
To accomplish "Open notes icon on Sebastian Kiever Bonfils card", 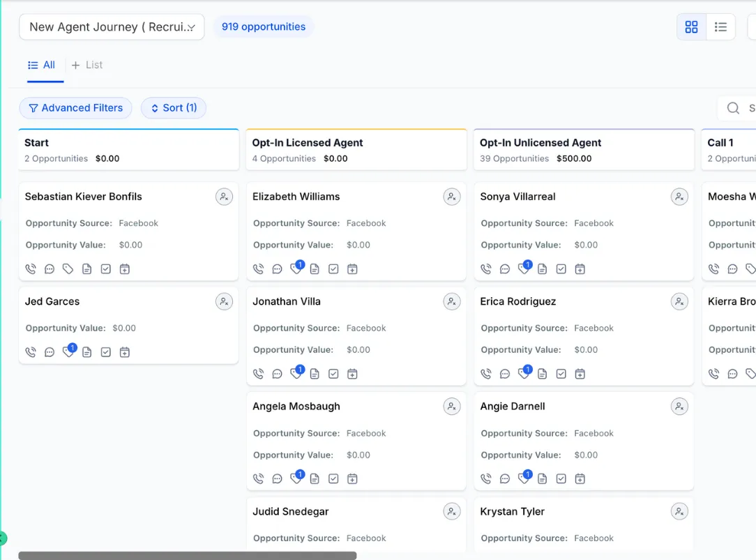I will 86,269.
